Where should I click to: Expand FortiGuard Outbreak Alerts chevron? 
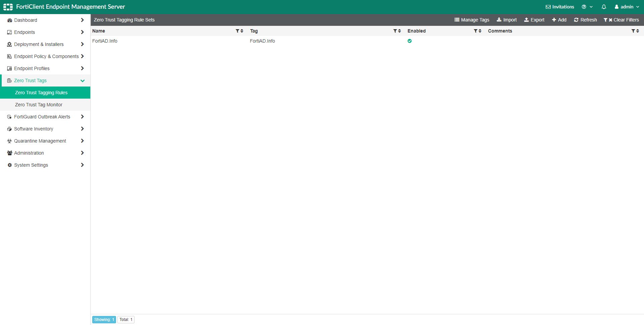click(83, 117)
